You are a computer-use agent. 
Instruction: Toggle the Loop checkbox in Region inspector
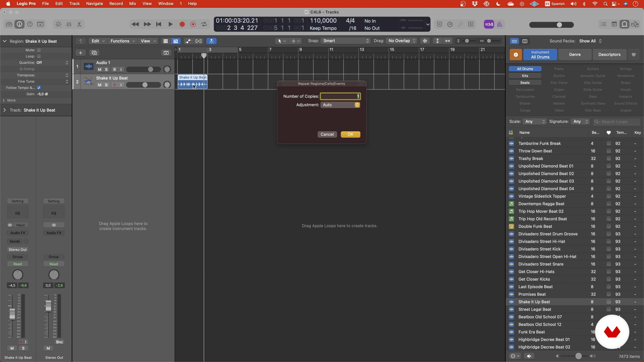[39, 56]
